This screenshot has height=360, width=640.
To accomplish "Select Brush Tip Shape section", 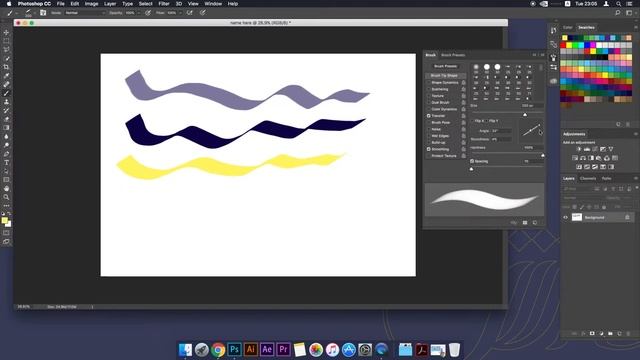I will pyautogui.click(x=444, y=76).
